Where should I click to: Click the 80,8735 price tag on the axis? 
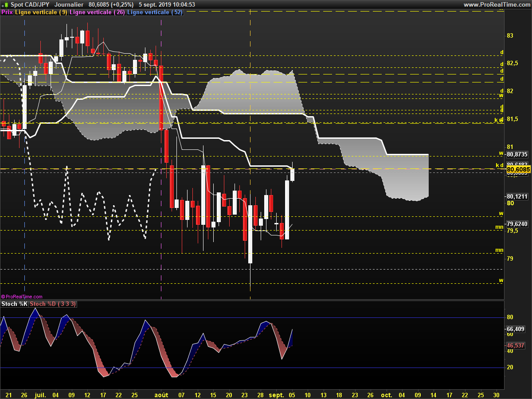[x=517, y=155]
